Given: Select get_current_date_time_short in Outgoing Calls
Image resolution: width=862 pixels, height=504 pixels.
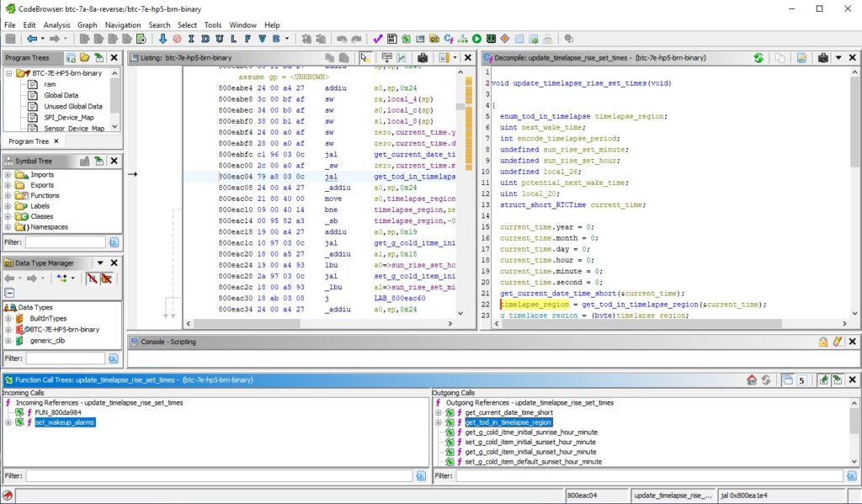Looking at the screenshot, I should [509, 412].
